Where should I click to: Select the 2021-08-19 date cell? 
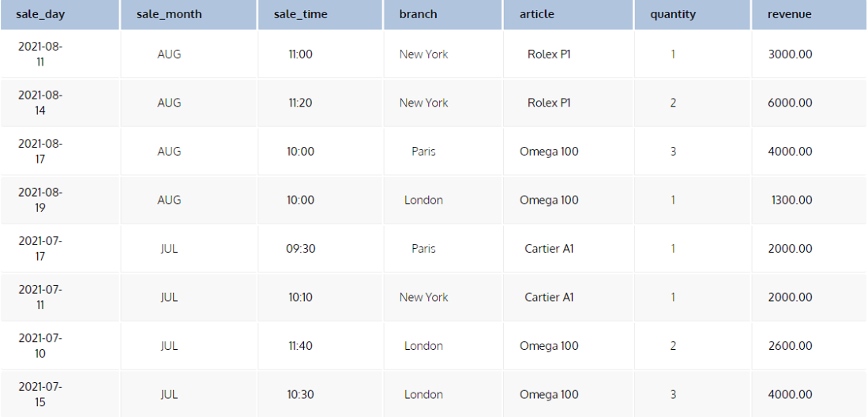click(40, 200)
